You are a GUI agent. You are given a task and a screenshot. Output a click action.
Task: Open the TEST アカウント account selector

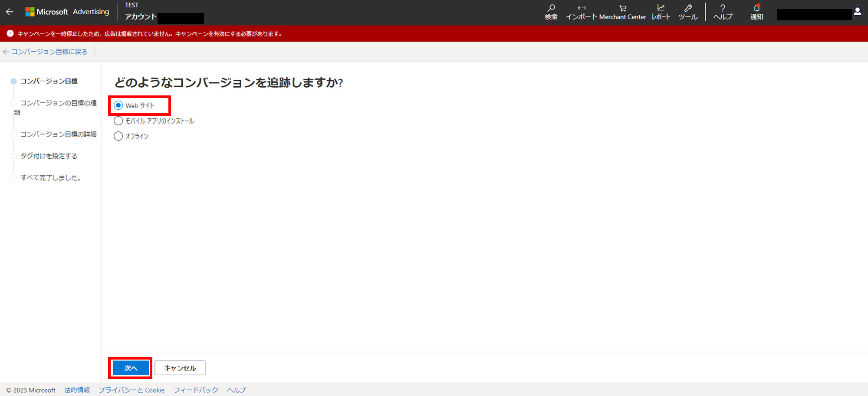(164, 12)
